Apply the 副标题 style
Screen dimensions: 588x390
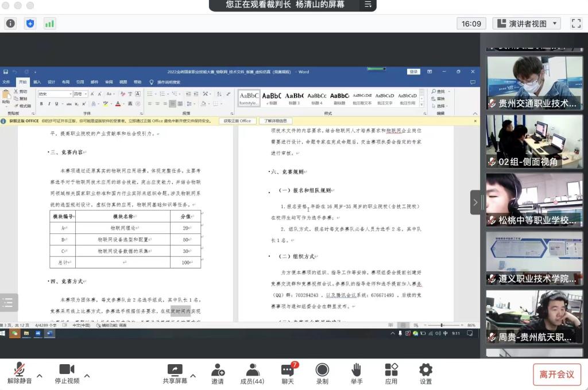click(339, 99)
